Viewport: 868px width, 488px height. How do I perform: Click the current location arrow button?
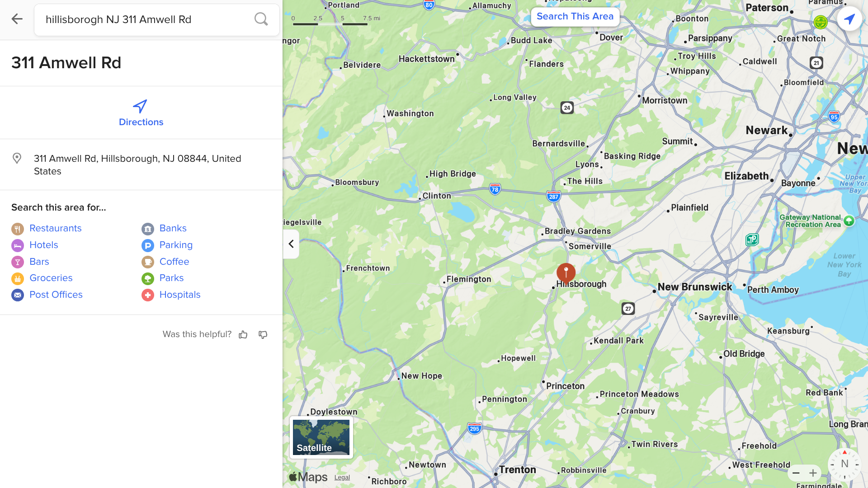(849, 19)
